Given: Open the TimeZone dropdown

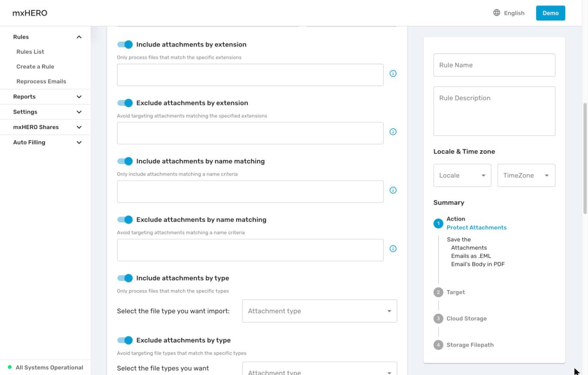Looking at the screenshot, I should coord(526,176).
